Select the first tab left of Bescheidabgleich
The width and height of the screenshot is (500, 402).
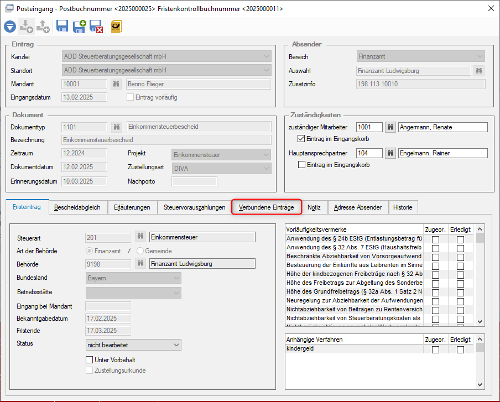pyautogui.click(x=27, y=207)
